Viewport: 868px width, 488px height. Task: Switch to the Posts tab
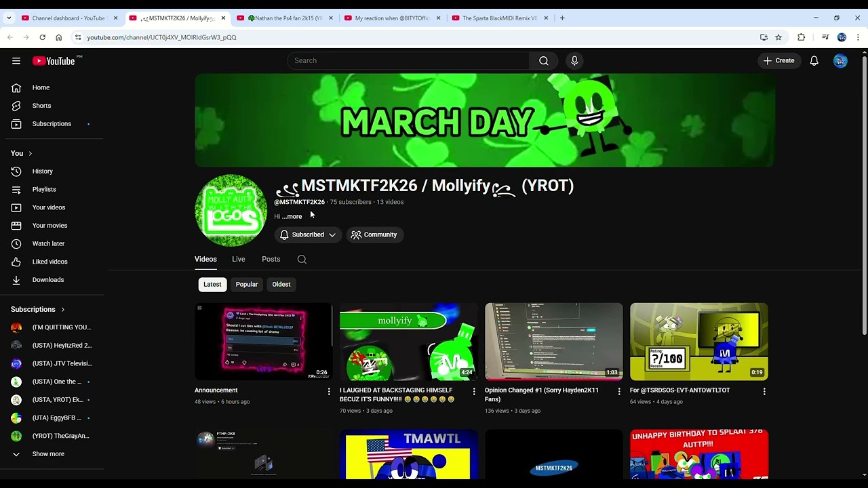271,260
